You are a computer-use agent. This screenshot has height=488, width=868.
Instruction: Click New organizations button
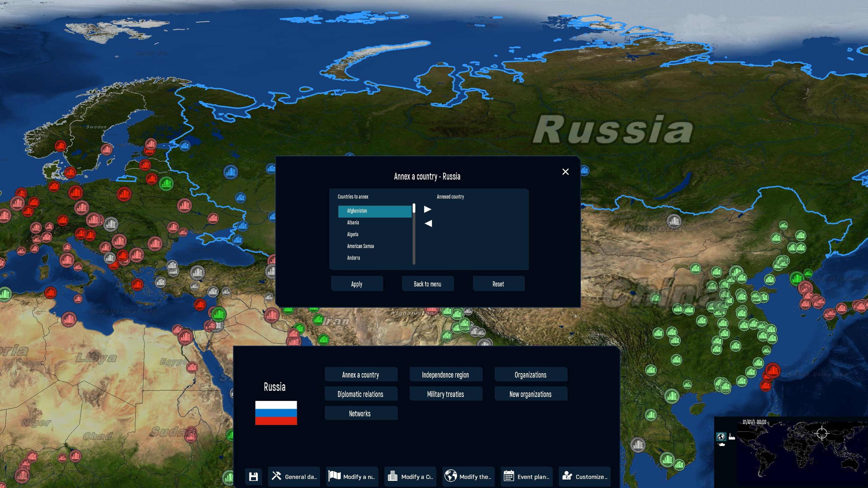pos(530,394)
